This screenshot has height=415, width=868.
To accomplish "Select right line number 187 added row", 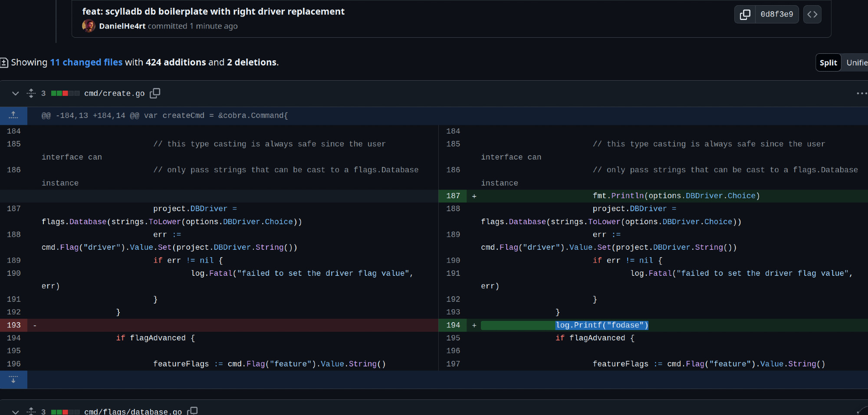I will point(453,196).
